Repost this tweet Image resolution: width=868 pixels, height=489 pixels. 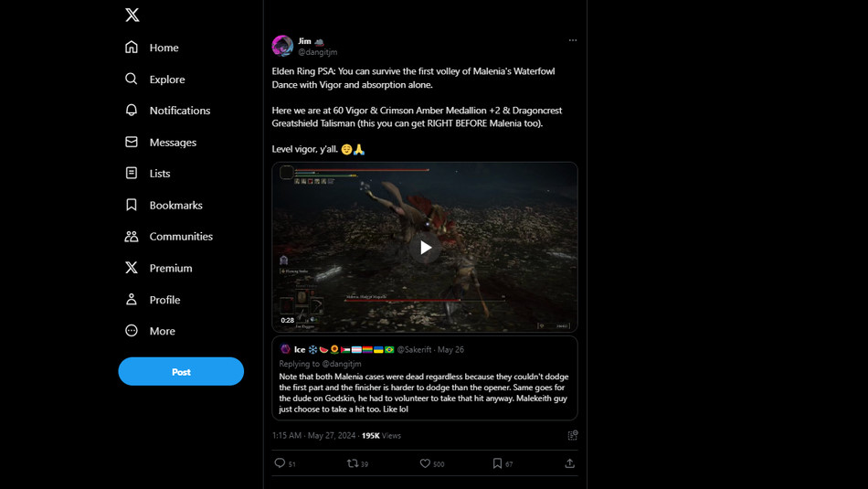(x=353, y=463)
